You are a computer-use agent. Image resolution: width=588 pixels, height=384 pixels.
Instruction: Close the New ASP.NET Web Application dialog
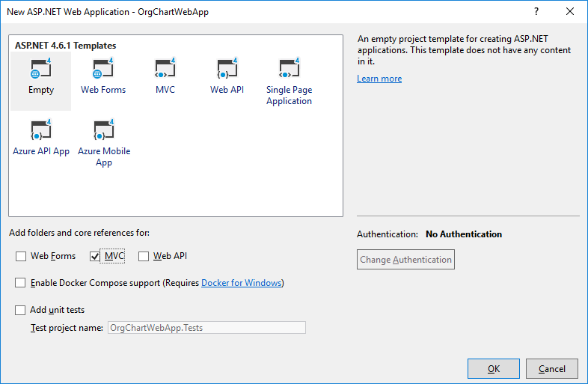pos(570,12)
